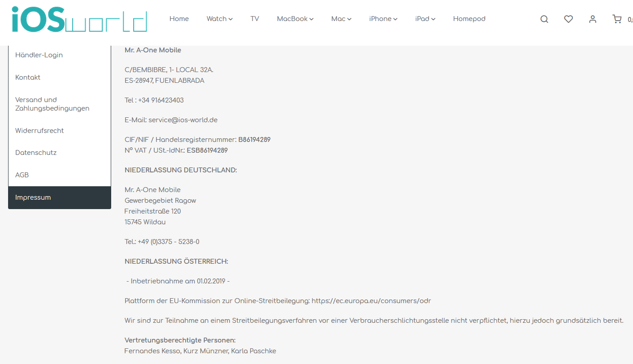
Task: Open the Home navigation item
Action: point(179,19)
